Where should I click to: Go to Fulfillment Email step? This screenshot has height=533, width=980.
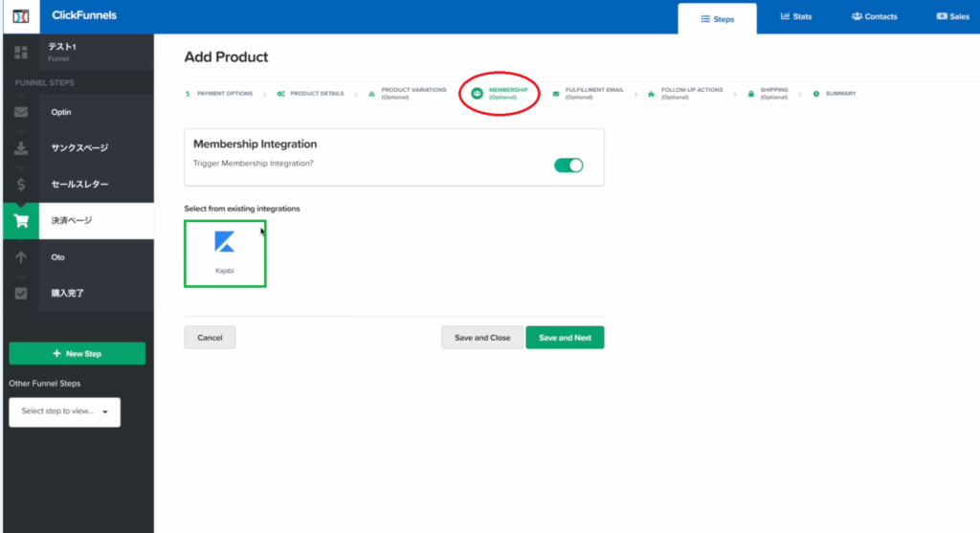tap(588, 94)
